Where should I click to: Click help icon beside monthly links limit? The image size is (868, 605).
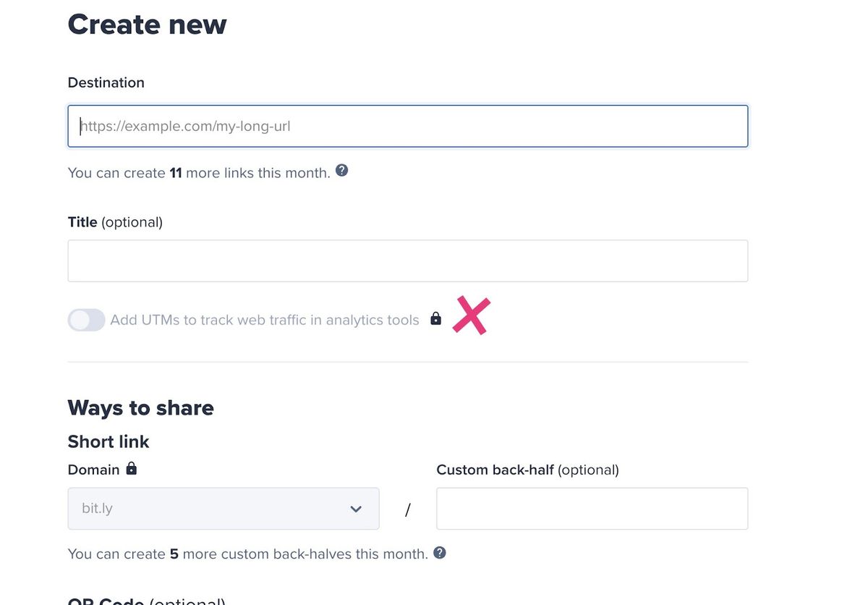[342, 171]
